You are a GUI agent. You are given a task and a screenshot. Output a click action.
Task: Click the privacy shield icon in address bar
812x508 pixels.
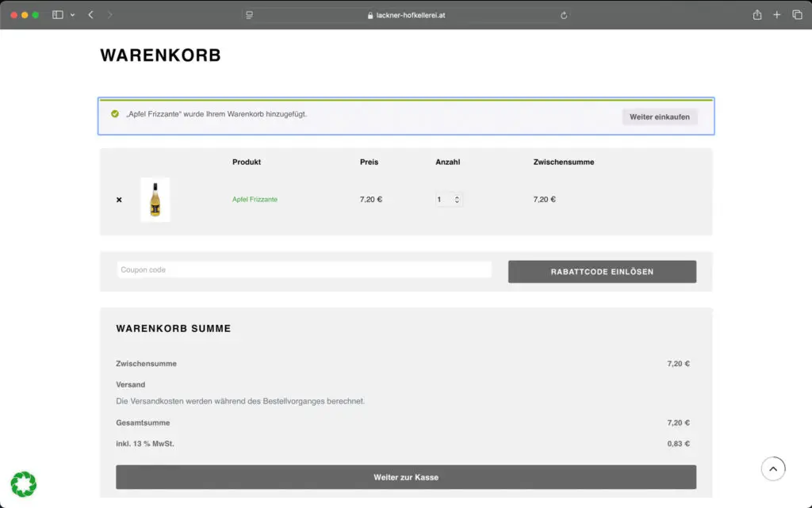(x=248, y=14)
